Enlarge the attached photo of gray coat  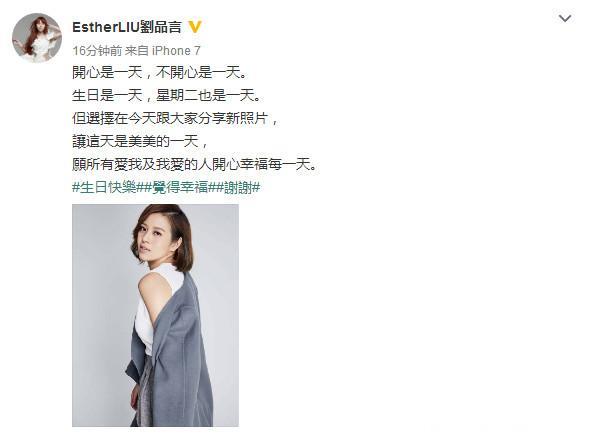pos(155,315)
